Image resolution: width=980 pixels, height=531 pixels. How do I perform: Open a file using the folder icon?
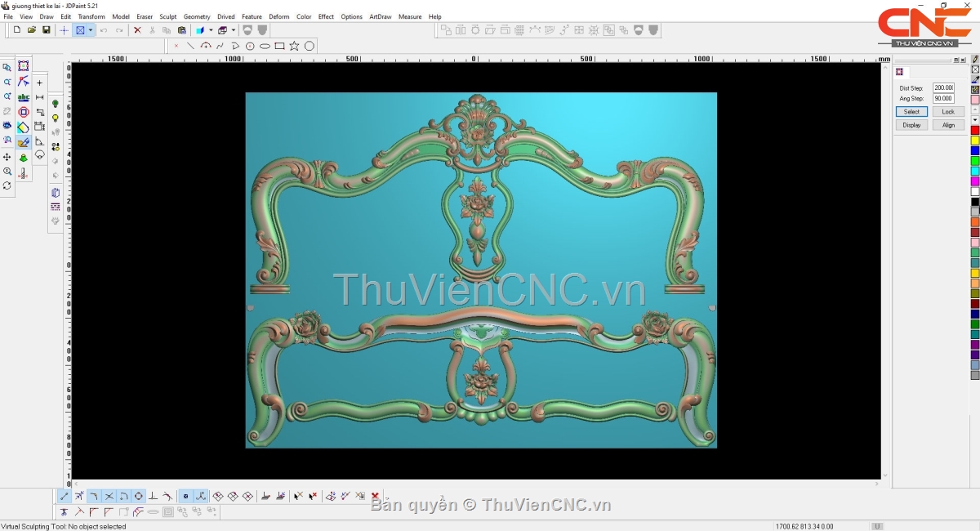[x=32, y=30]
